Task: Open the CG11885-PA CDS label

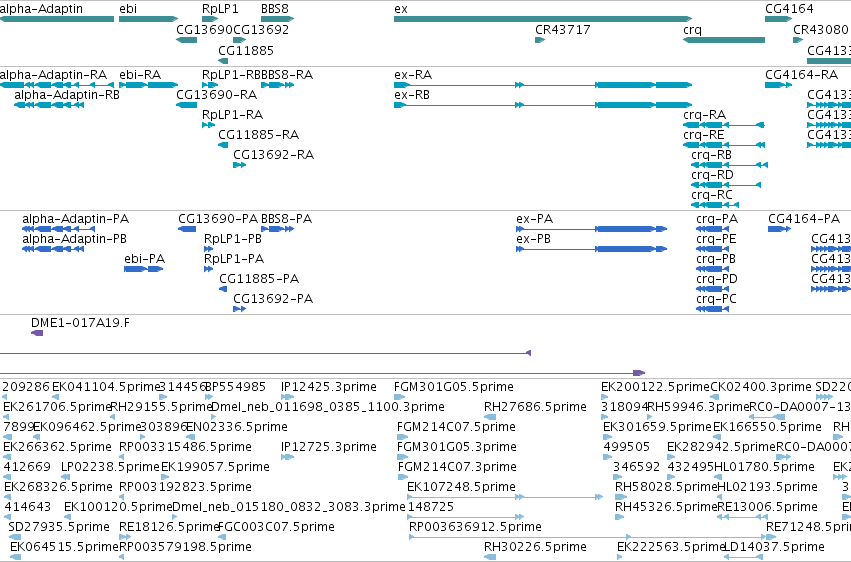Action: tap(259, 279)
